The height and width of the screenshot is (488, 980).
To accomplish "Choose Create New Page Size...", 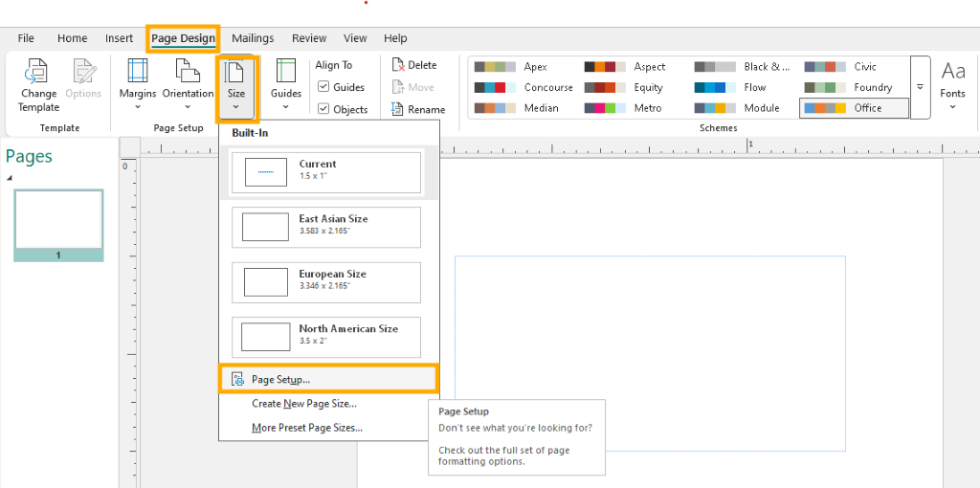I will tap(329, 404).
